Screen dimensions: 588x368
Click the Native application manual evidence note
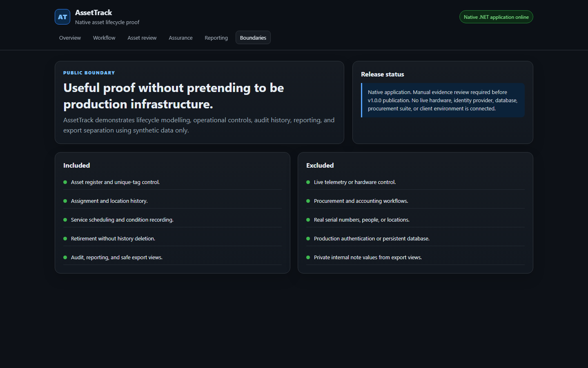(443, 100)
